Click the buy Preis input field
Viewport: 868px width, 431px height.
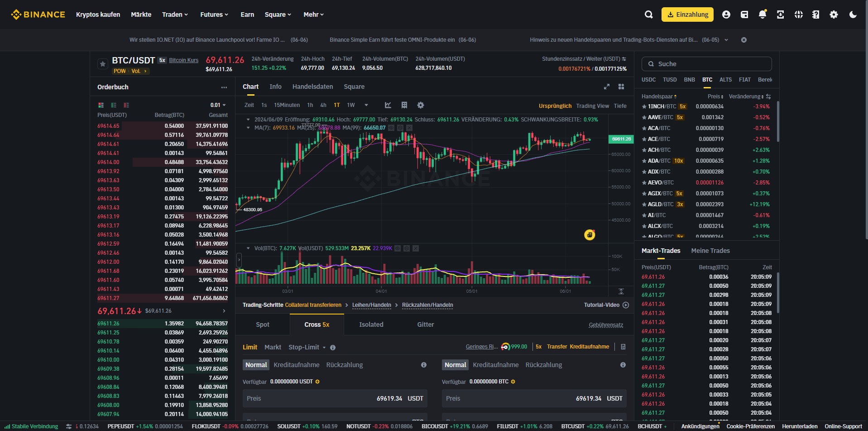pos(335,398)
